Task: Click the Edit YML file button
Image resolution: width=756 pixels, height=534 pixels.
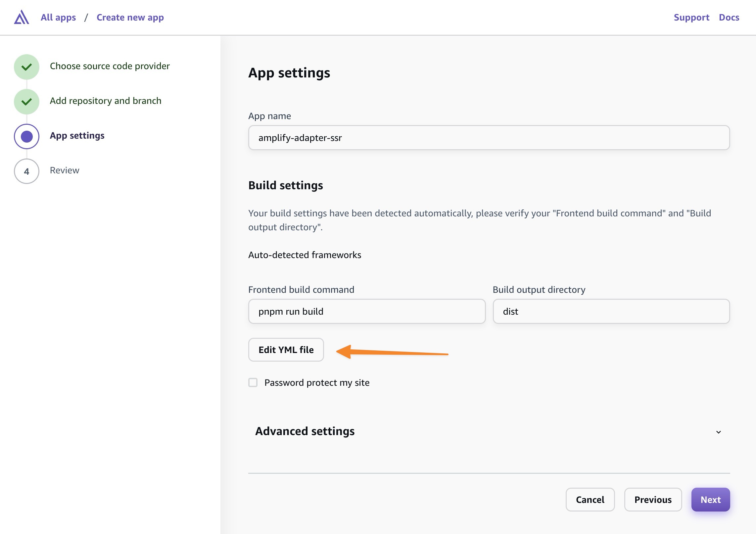Action: point(286,350)
